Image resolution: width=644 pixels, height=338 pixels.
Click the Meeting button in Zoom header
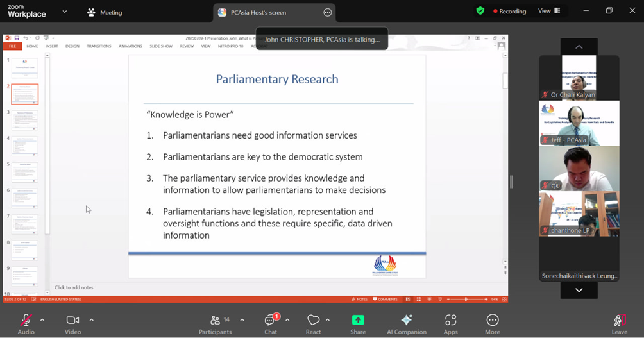(105, 13)
